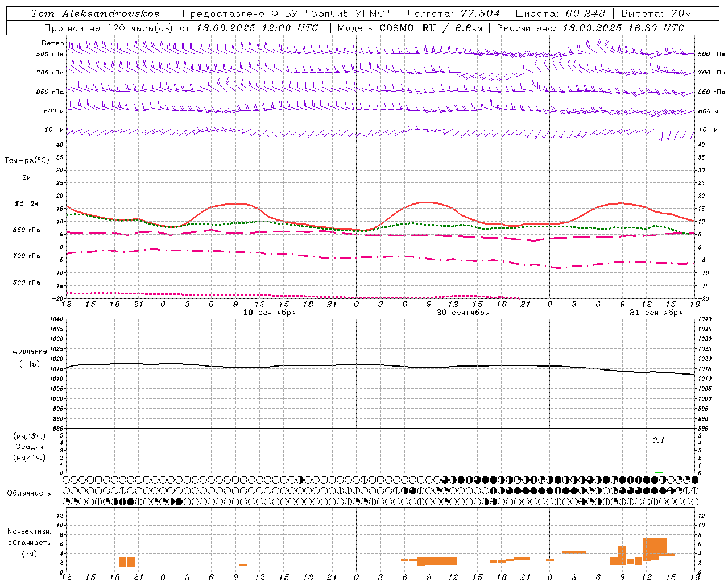
Task: Click the 'Широта: 60.248' value
Action: click(561, 14)
